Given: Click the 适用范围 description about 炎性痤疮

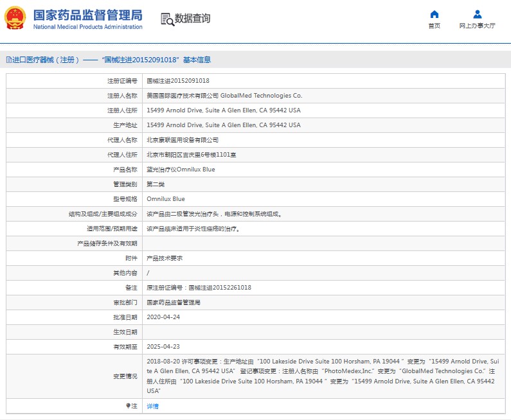Looking at the screenshot, I should 193,229.
